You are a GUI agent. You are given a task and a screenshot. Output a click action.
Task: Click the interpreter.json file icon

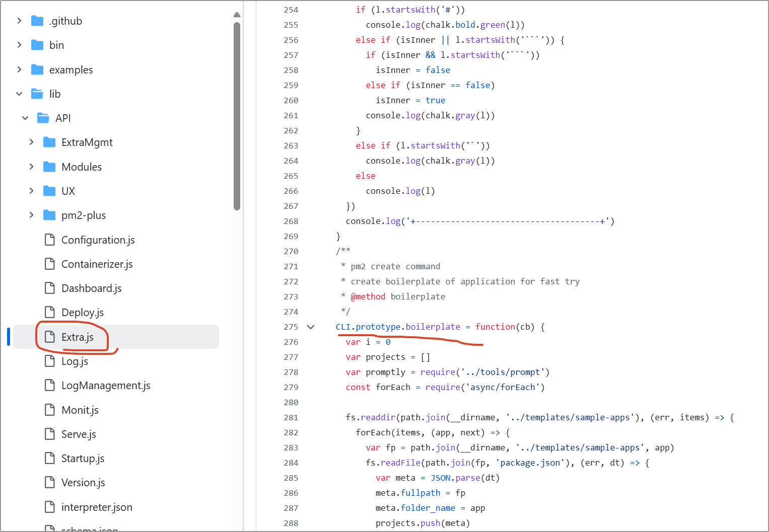50,507
